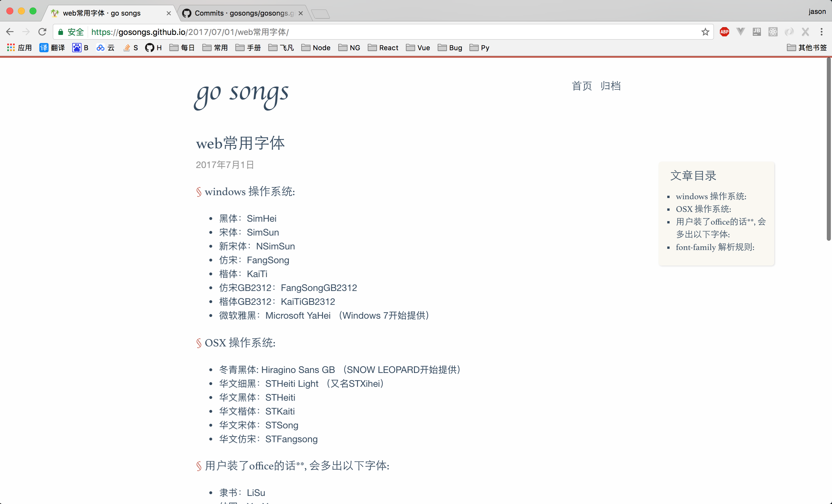Go to 首页 from the navigation

582,86
